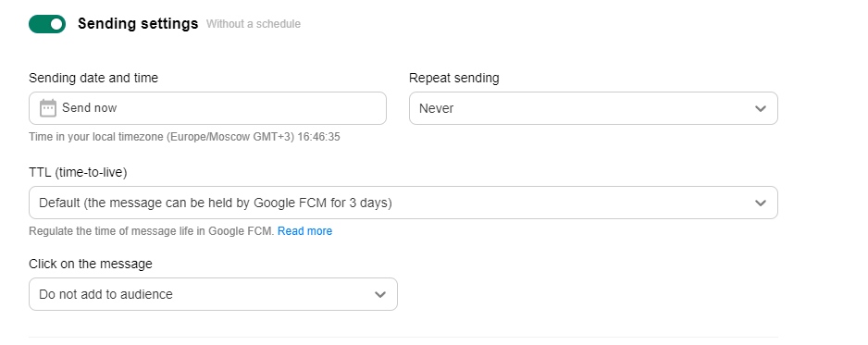This screenshot has width=868, height=345.
Task: Toggle the Sending settings switch off
Action: (47, 24)
